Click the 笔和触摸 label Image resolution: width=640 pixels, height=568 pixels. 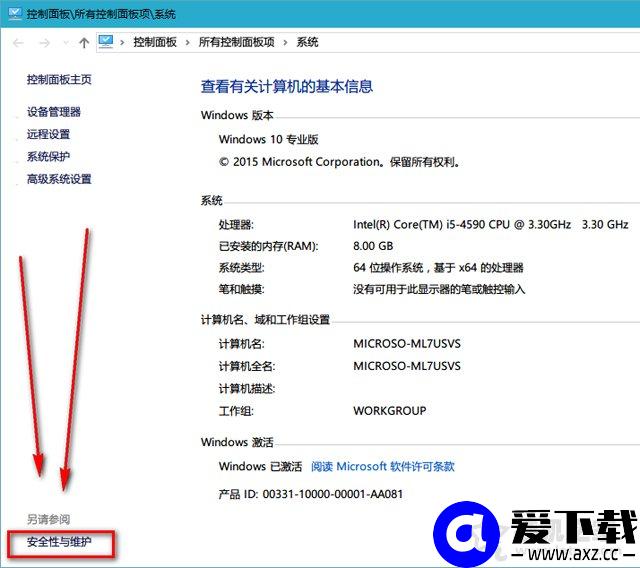pos(242,290)
